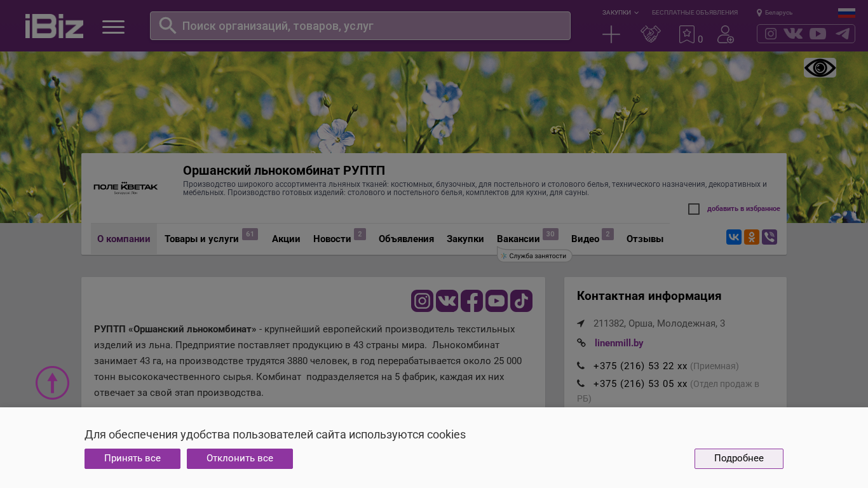Image resolution: width=868 pixels, height=488 pixels.
Task: Click the address 211382, Орша, Молодежная, 3
Action: click(x=659, y=323)
